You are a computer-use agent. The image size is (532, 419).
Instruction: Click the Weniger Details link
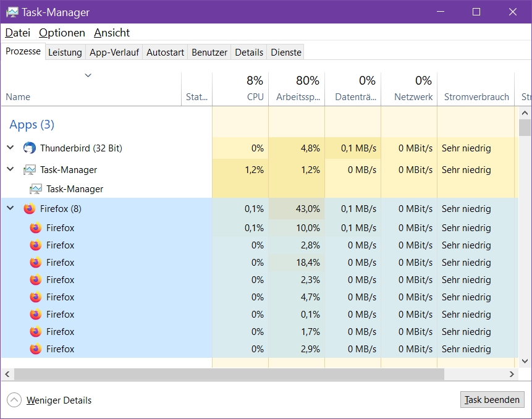pyautogui.click(x=59, y=400)
